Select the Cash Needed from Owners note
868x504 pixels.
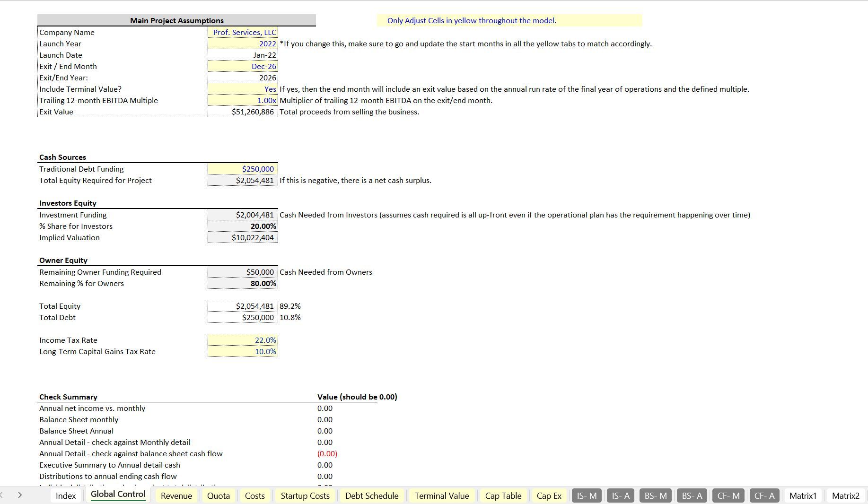(x=326, y=272)
